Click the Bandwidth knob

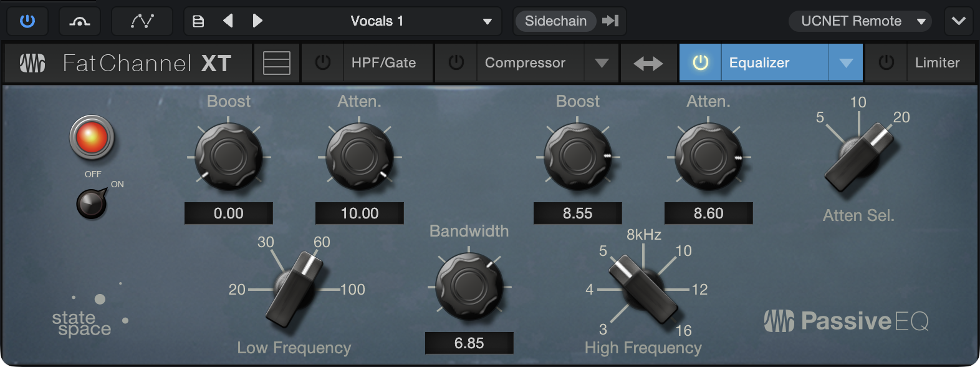click(x=469, y=286)
